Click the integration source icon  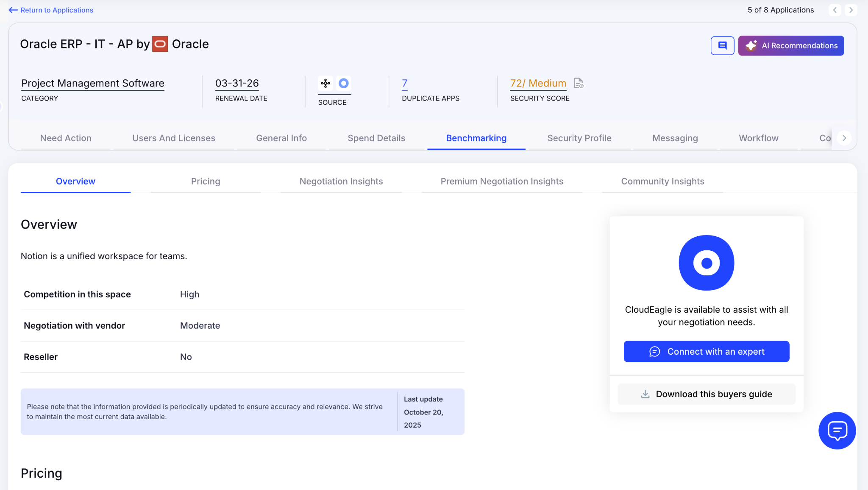[325, 83]
